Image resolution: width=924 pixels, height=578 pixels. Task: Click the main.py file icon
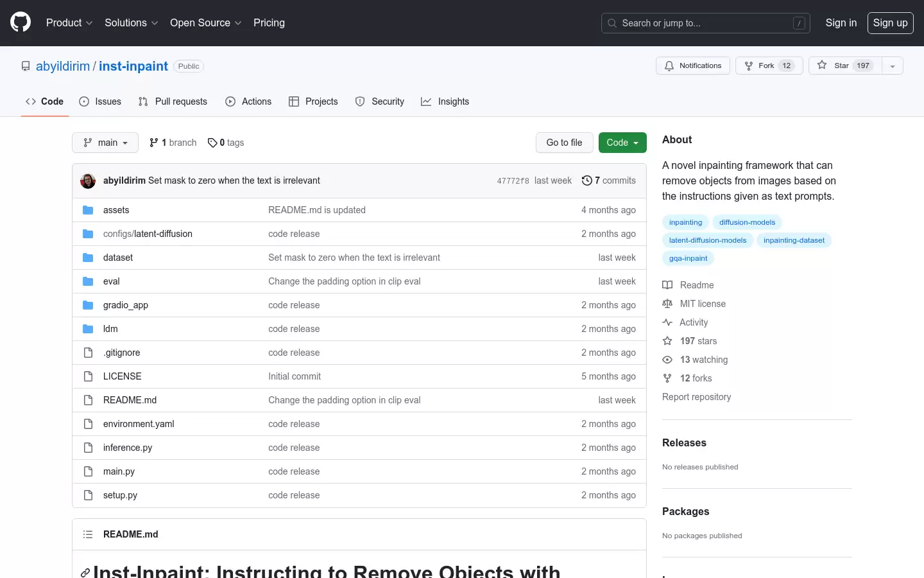click(x=88, y=471)
